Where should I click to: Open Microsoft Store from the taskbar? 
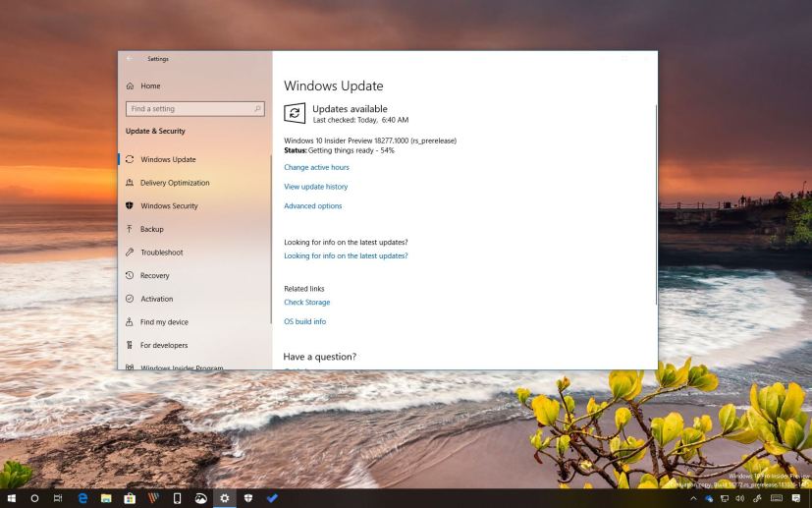coord(130,498)
